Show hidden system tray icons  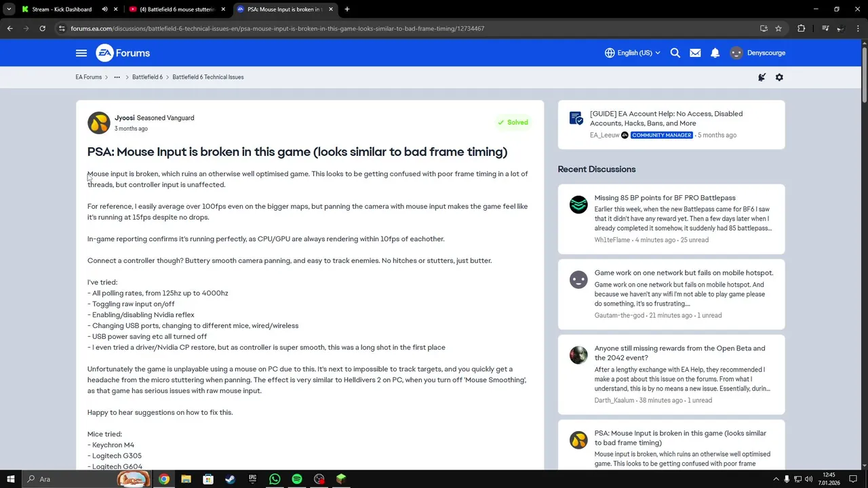point(776,479)
